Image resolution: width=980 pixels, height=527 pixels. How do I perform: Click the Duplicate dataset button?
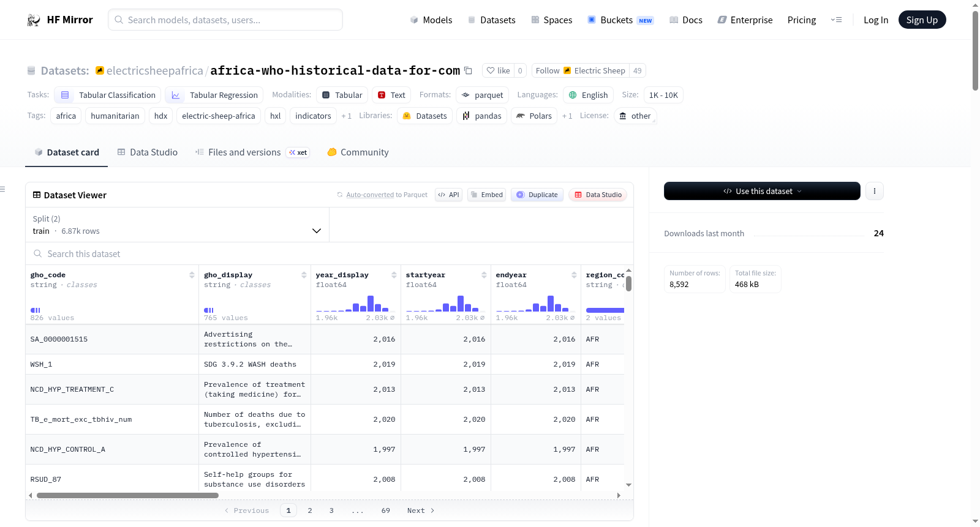(537, 195)
